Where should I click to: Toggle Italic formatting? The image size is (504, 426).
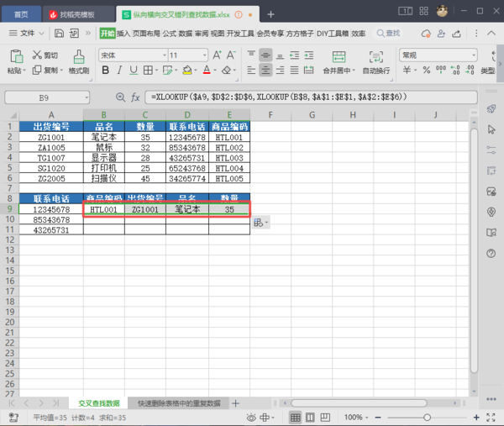[118, 71]
